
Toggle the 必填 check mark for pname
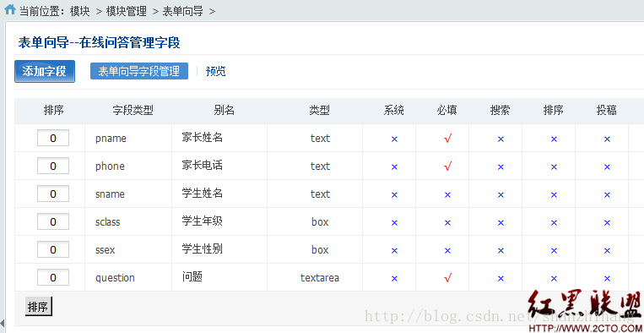447,139
